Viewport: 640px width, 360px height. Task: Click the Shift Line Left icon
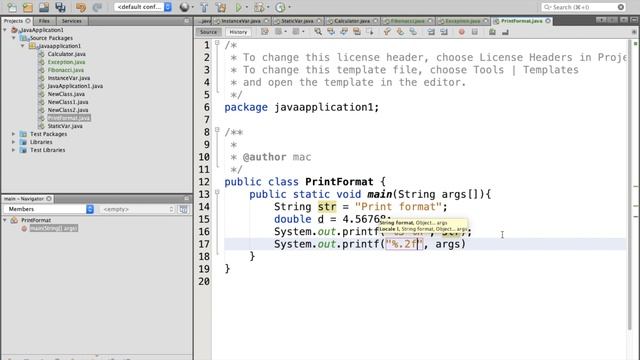coord(431,32)
